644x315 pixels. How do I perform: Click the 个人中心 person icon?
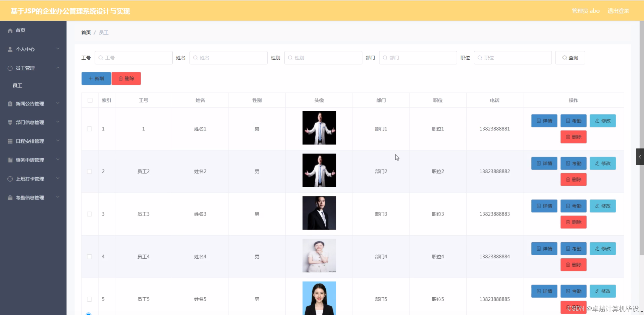10,49
